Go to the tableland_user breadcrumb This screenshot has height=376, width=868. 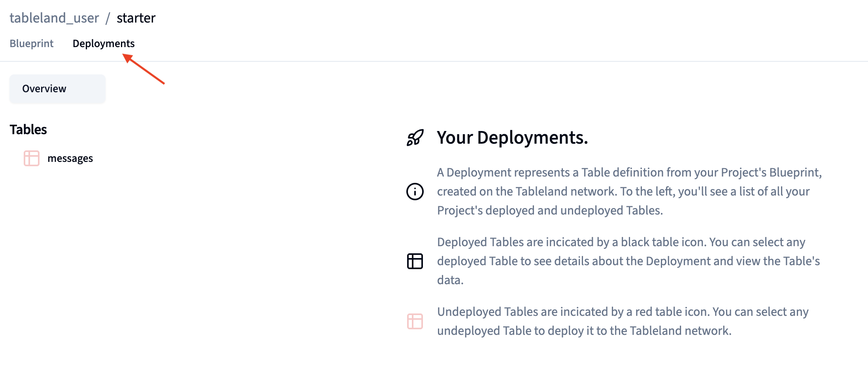coord(54,18)
